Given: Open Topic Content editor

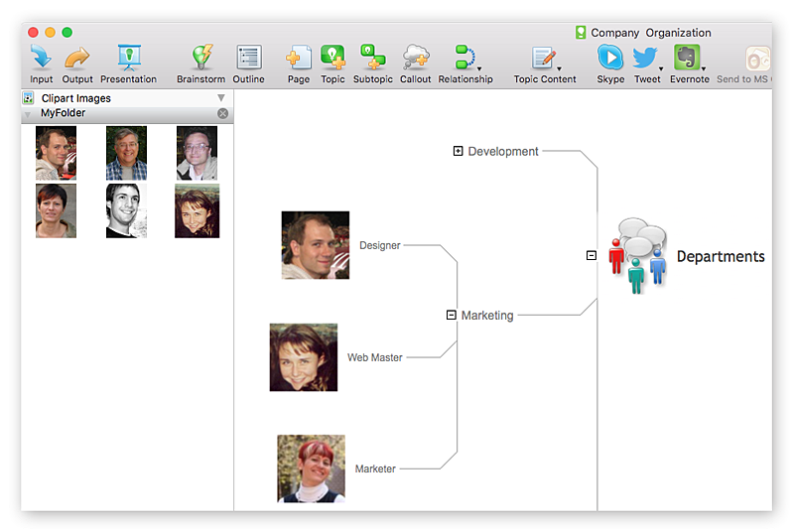Looking at the screenshot, I should coord(544,64).
